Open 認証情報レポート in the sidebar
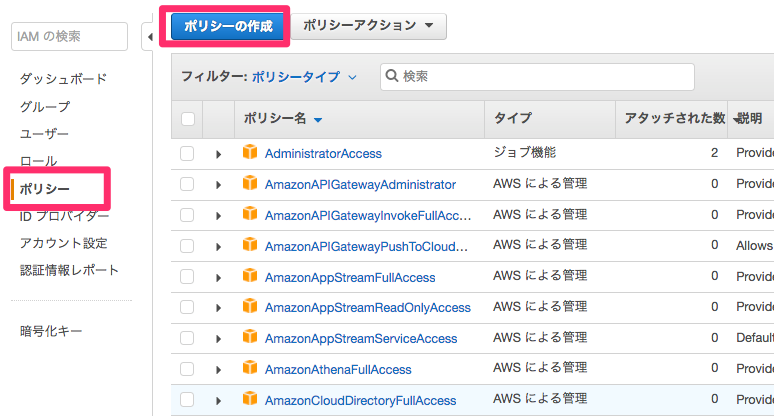The height and width of the screenshot is (416, 774). 69,270
